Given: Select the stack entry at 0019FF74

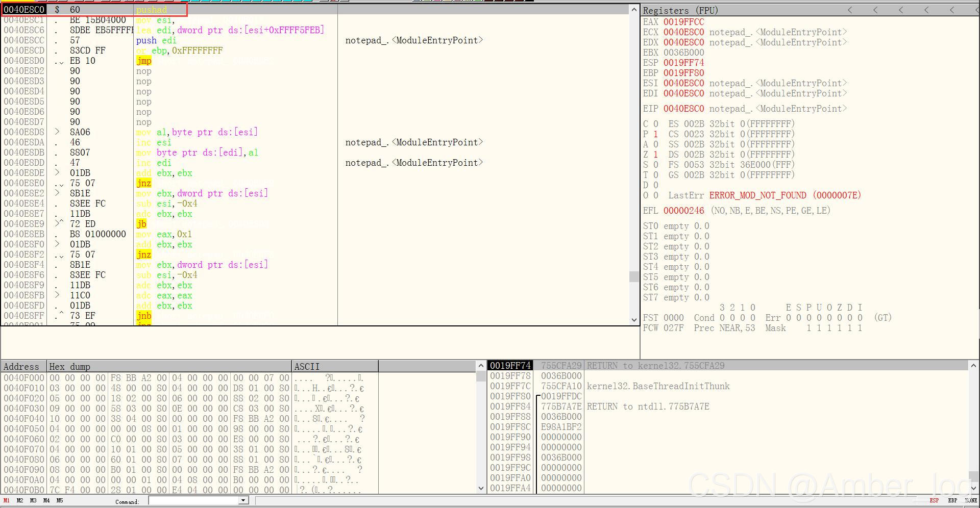Looking at the screenshot, I should coord(727,366).
